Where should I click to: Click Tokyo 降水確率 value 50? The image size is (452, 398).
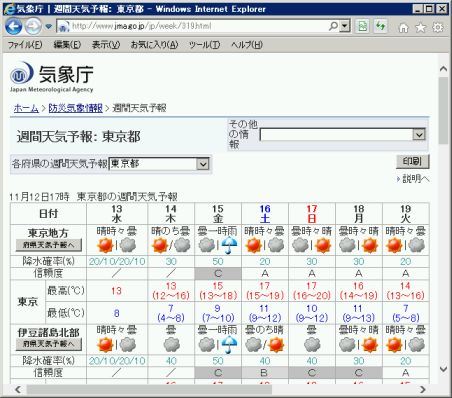[218, 262]
